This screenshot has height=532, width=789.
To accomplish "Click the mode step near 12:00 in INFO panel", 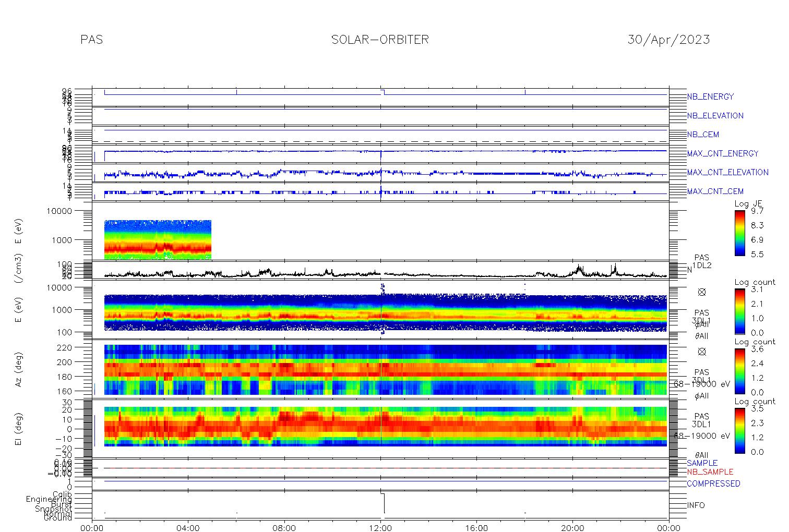I will pyautogui.click(x=383, y=503).
